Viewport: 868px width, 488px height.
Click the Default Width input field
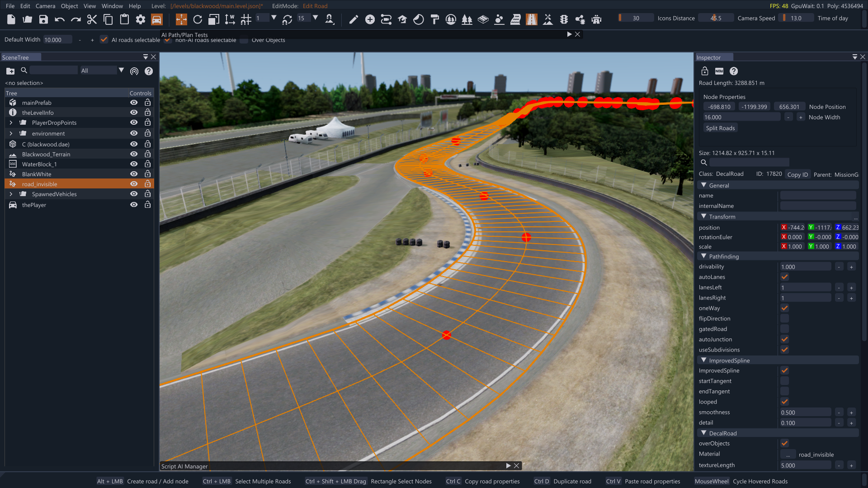click(57, 40)
